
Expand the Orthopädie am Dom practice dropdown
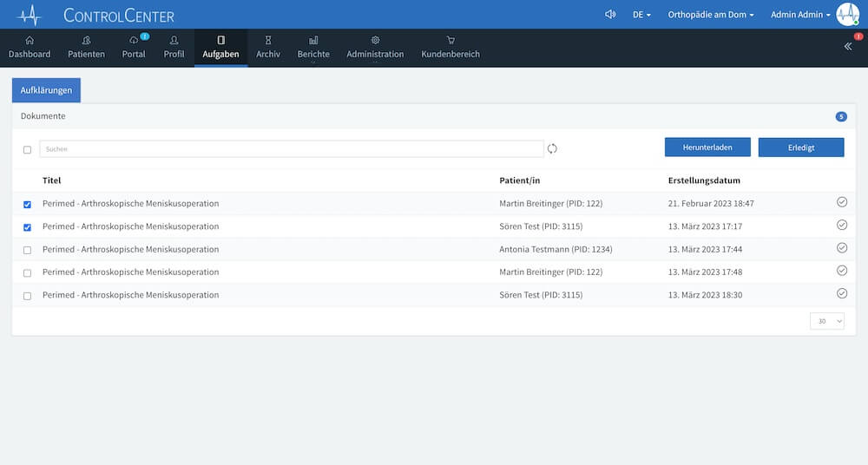tap(711, 15)
